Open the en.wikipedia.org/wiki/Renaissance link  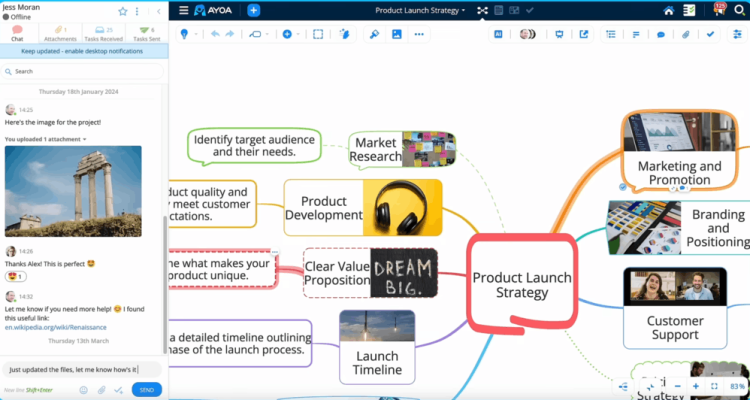(x=55, y=327)
